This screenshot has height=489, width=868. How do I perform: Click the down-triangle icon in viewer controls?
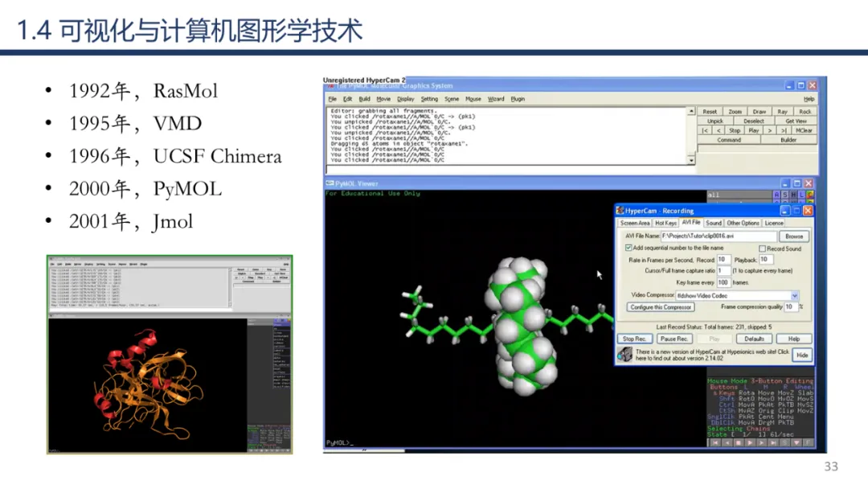796,442
